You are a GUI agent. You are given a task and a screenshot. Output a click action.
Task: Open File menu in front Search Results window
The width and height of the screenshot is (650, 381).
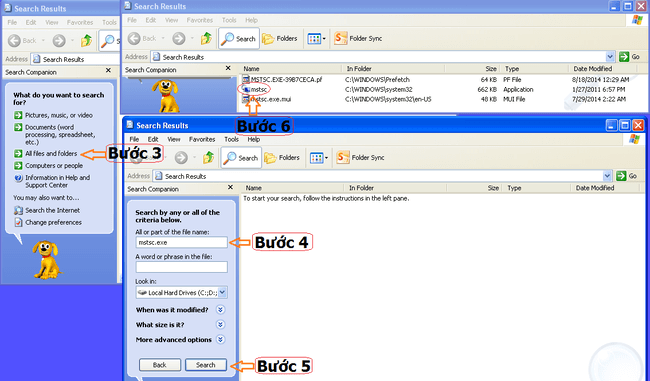(134, 139)
